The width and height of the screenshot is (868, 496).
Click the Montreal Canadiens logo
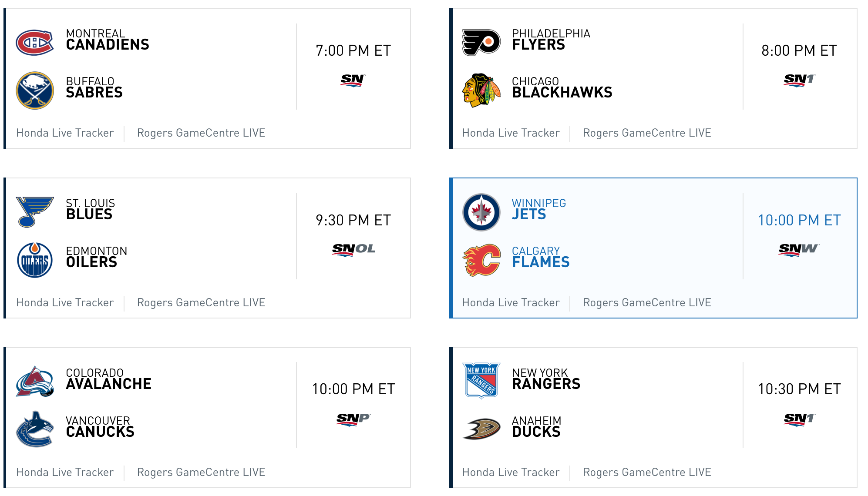[35, 43]
